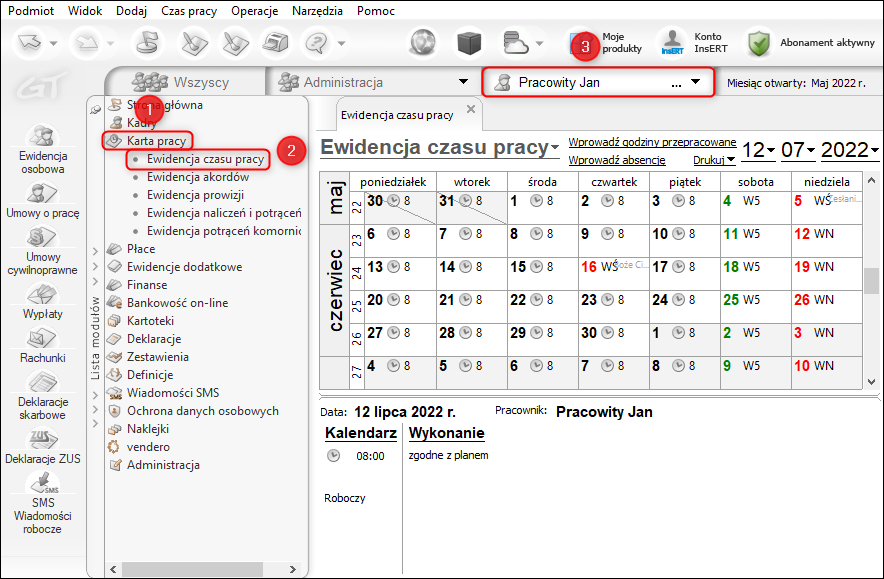Open Deklaracje skarbowe shortcut
Screen dimensions: 884x579
(42, 396)
